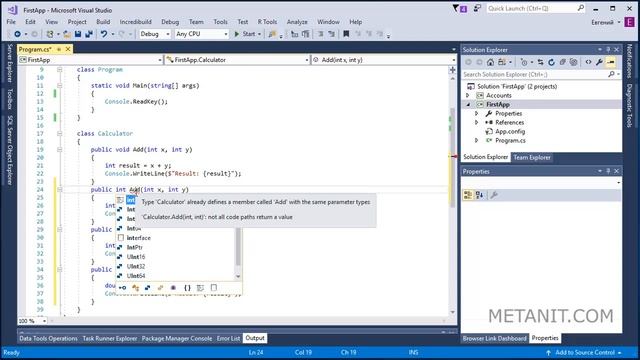Click the bookmark toolbar icon

click(x=346, y=34)
